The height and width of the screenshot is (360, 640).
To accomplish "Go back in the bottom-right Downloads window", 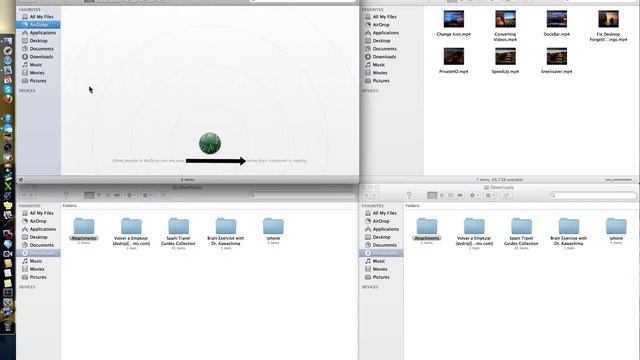I will [367, 196].
